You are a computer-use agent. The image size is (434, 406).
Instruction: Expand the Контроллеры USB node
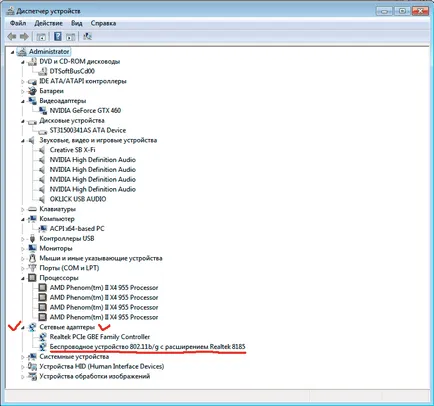click(x=23, y=239)
